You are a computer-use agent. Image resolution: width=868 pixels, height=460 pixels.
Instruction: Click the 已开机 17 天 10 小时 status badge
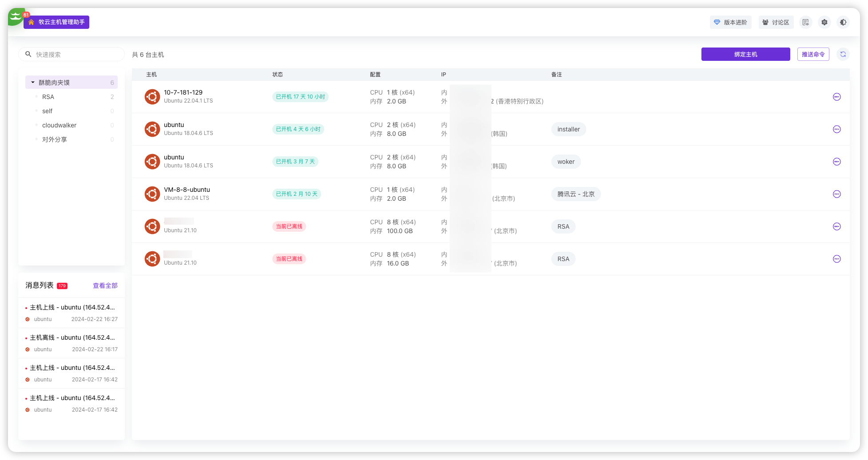pos(300,97)
